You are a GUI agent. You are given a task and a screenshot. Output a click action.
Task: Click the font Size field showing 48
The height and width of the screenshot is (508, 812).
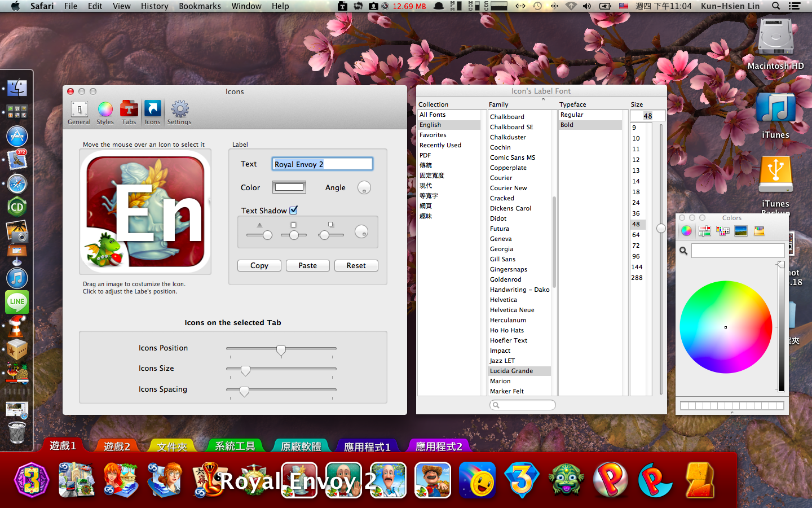pyautogui.click(x=647, y=116)
